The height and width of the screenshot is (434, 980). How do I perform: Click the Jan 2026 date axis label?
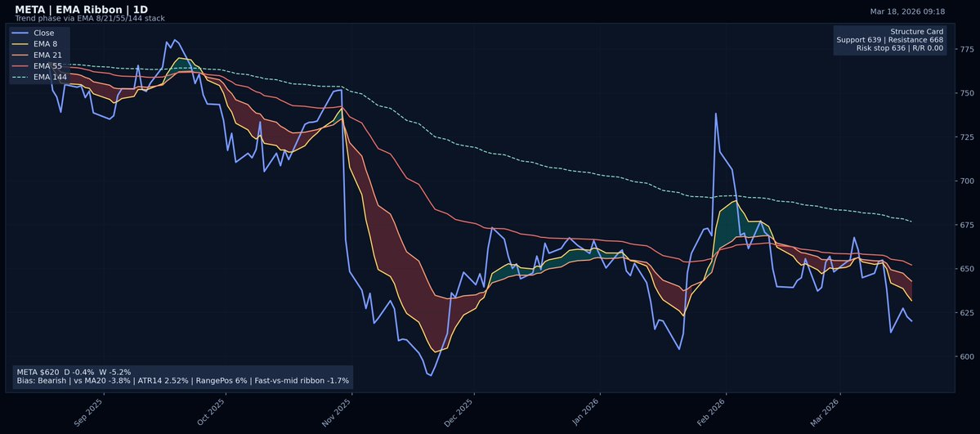click(x=585, y=413)
